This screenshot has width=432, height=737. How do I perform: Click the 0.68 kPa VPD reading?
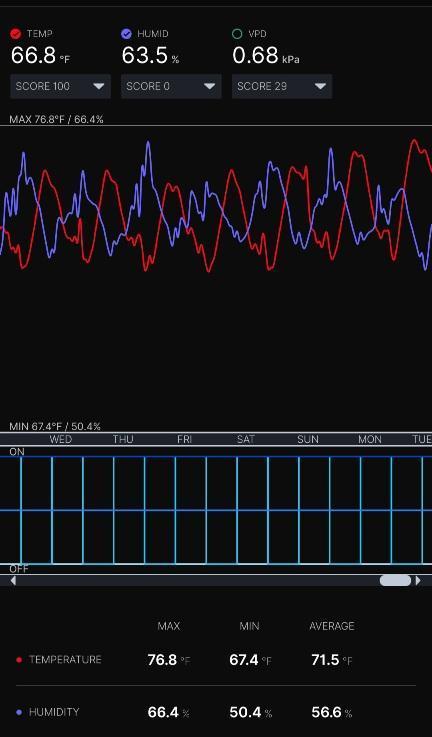point(266,55)
